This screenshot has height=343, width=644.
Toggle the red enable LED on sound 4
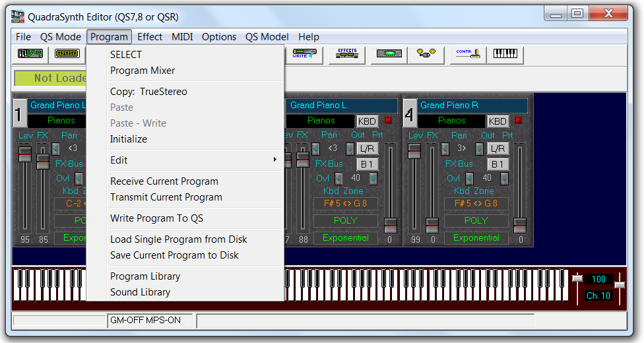518,121
